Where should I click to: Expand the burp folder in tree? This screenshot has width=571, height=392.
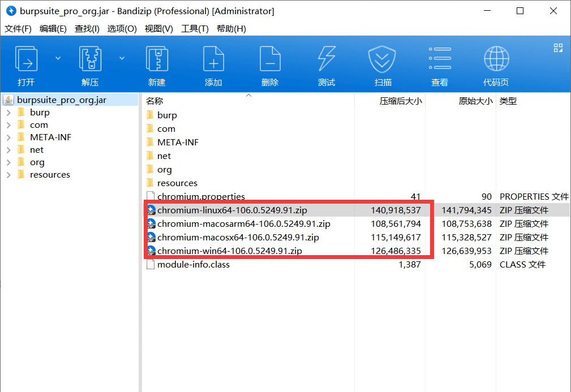click(x=8, y=113)
